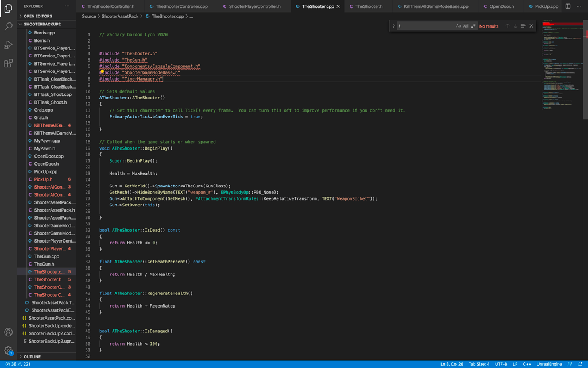The image size is (588, 368).
Task: Enable whole word matching in find widget
Action: pos(466,26)
